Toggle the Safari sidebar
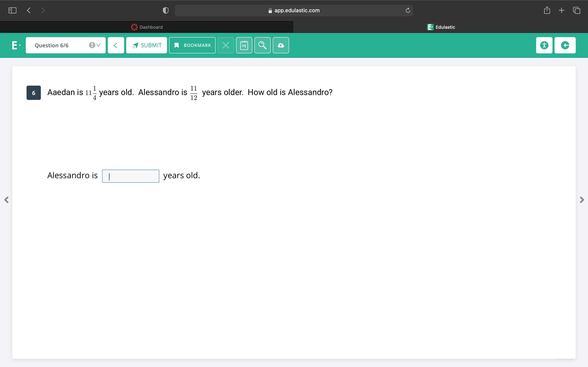The image size is (588, 367). click(12, 10)
